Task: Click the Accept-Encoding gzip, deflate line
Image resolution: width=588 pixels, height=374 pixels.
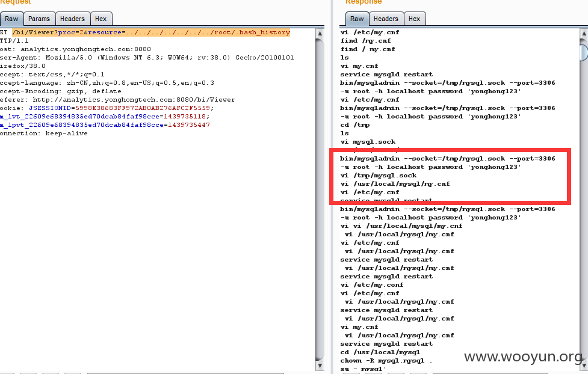Action: pos(61,91)
